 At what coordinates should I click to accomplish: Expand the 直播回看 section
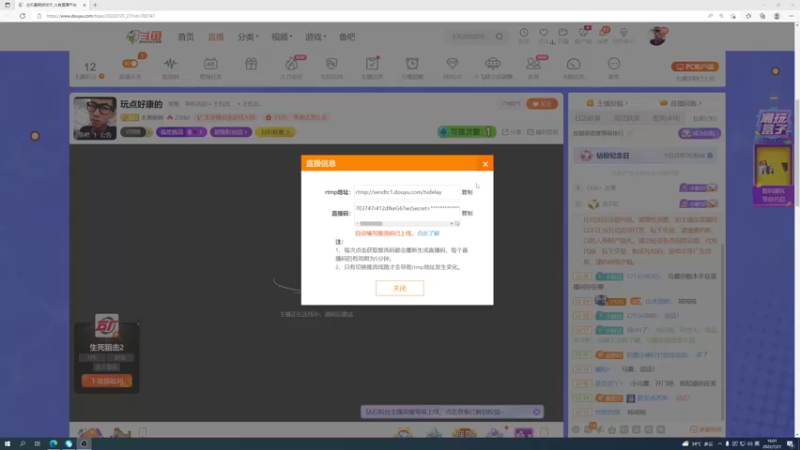tap(681, 103)
